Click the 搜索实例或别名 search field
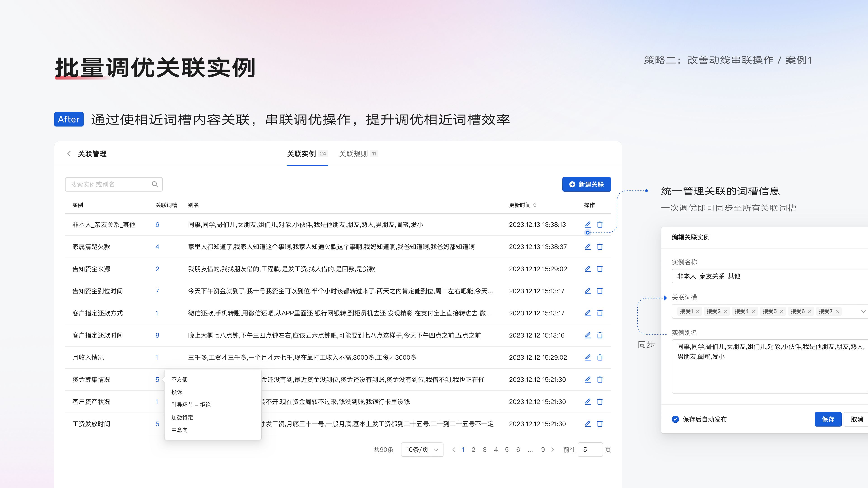Viewport: 868px width, 488px height. point(114,184)
